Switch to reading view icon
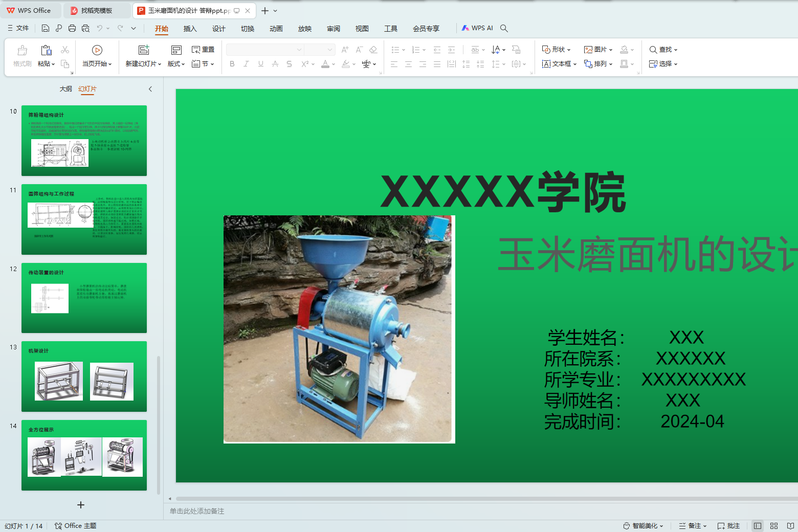 tap(790, 526)
